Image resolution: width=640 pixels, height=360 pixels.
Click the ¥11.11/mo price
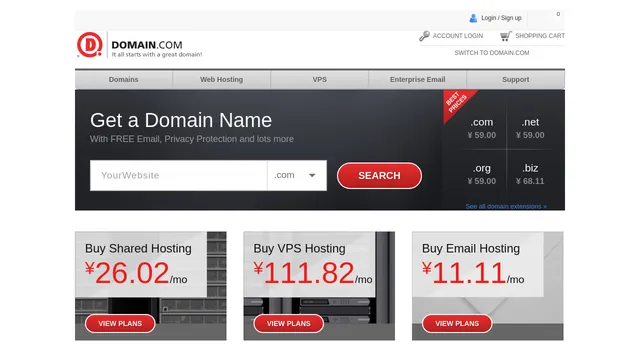pos(473,273)
